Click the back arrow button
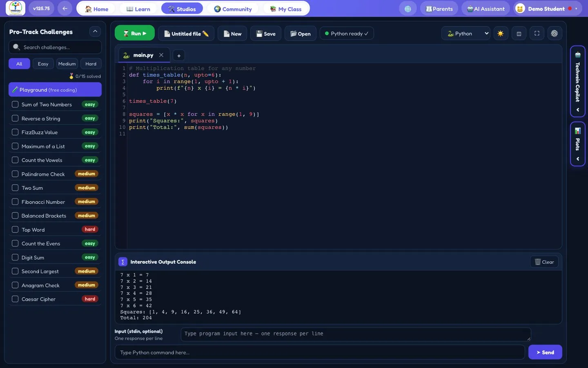This screenshot has height=368, width=588. click(x=65, y=9)
